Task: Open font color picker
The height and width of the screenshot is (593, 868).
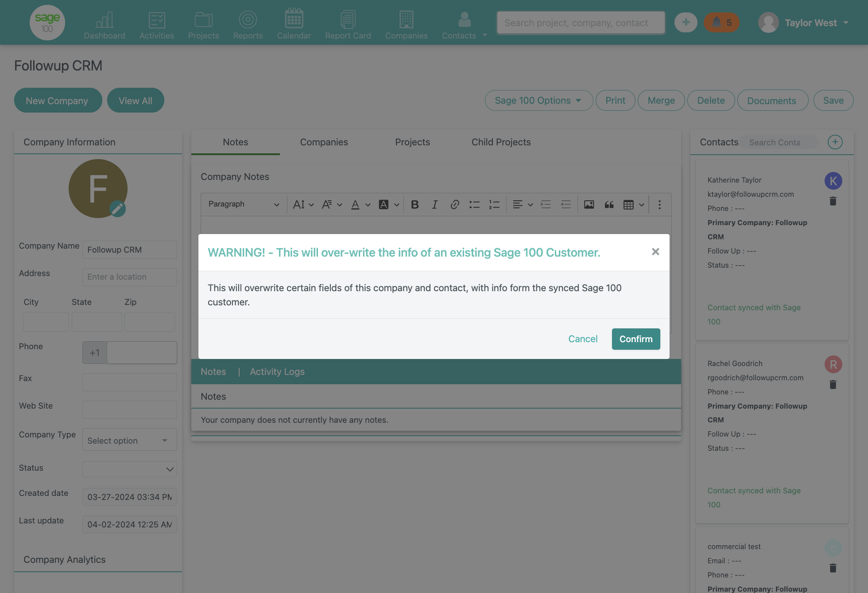Action: tap(360, 204)
